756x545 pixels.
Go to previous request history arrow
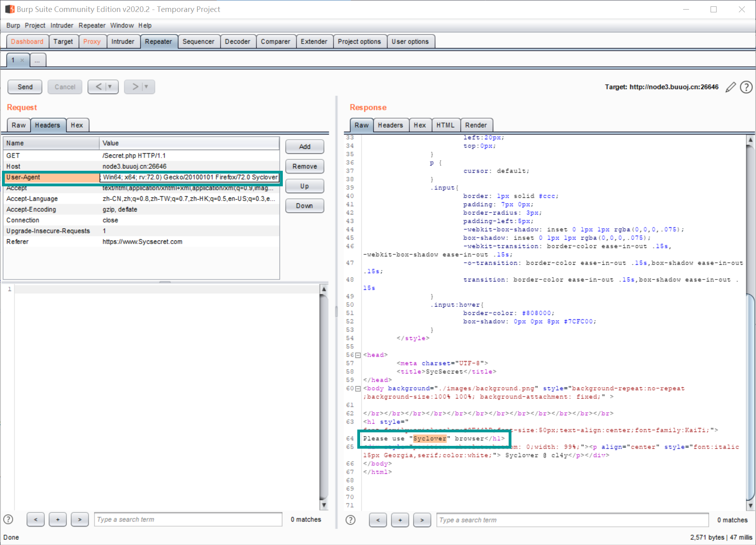(x=98, y=87)
